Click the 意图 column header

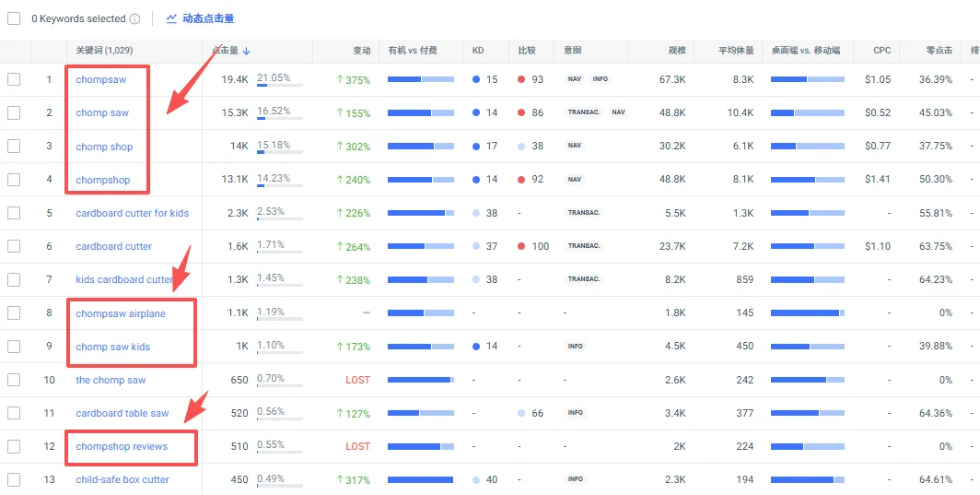[573, 51]
